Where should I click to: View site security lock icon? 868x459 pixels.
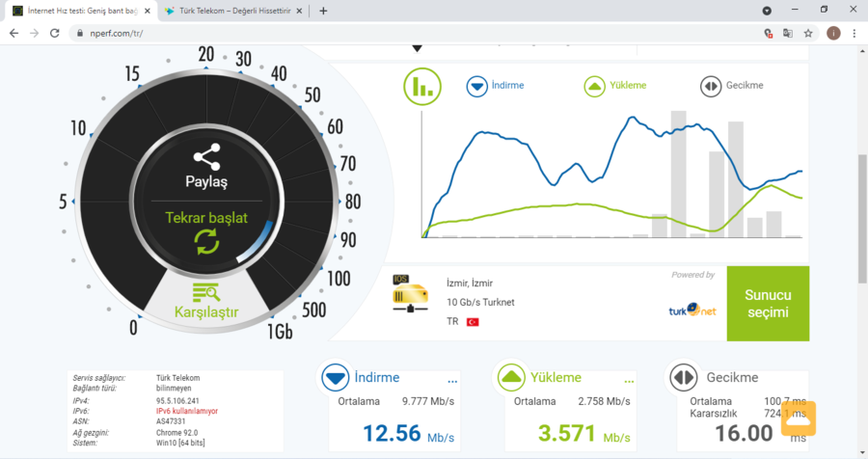point(80,33)
